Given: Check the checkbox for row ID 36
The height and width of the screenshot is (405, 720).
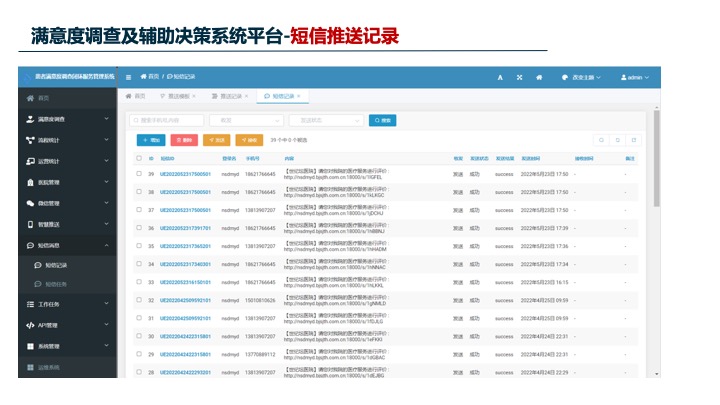Looking at the screenshot, I should [139, 228].
